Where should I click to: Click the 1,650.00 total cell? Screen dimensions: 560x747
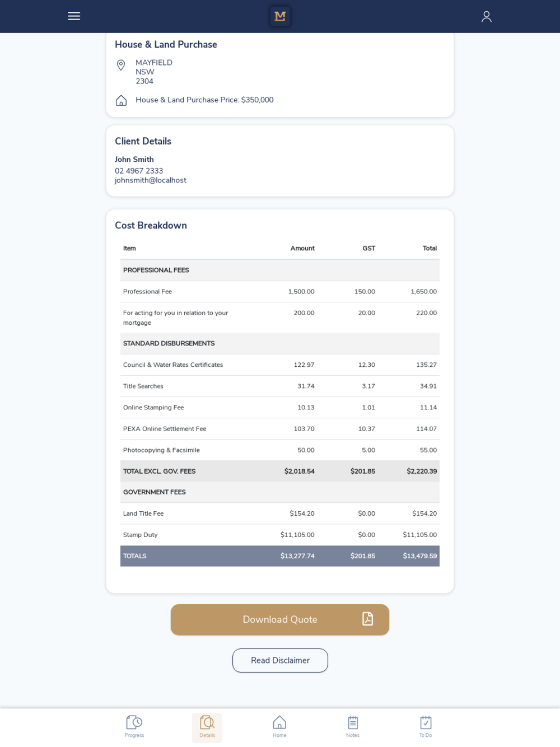tap(423, 292)
